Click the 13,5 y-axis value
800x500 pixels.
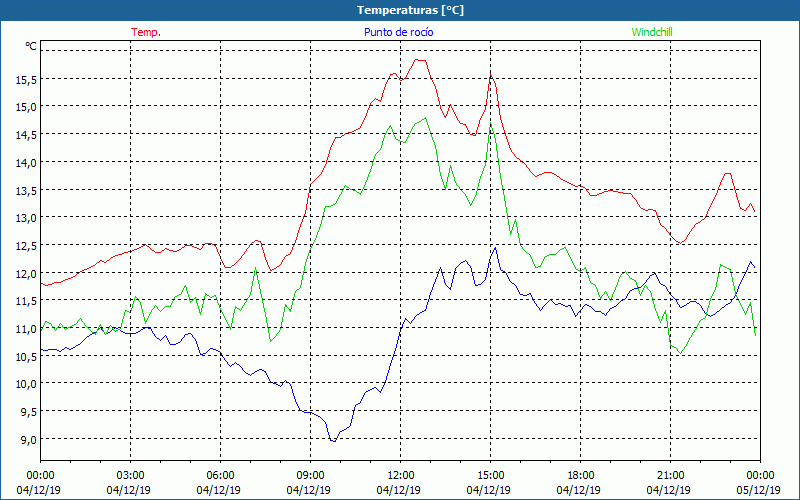tap(24, 190)
